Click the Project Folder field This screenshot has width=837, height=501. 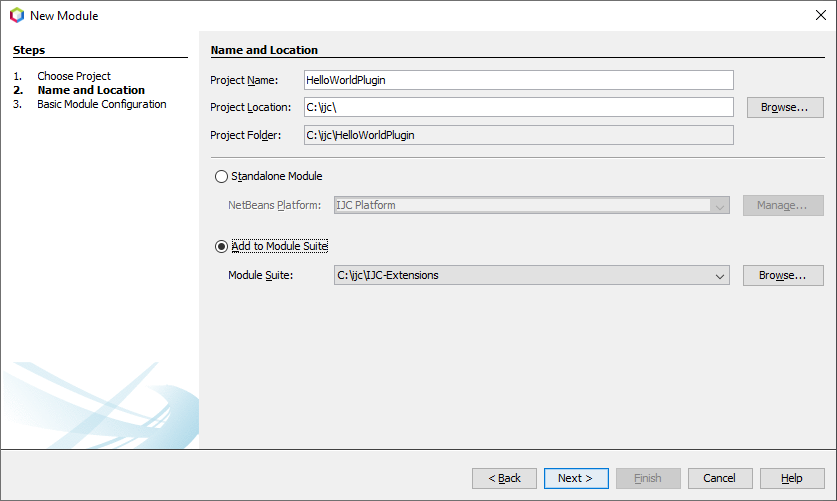pyautogui.click(x=518, y=135)
